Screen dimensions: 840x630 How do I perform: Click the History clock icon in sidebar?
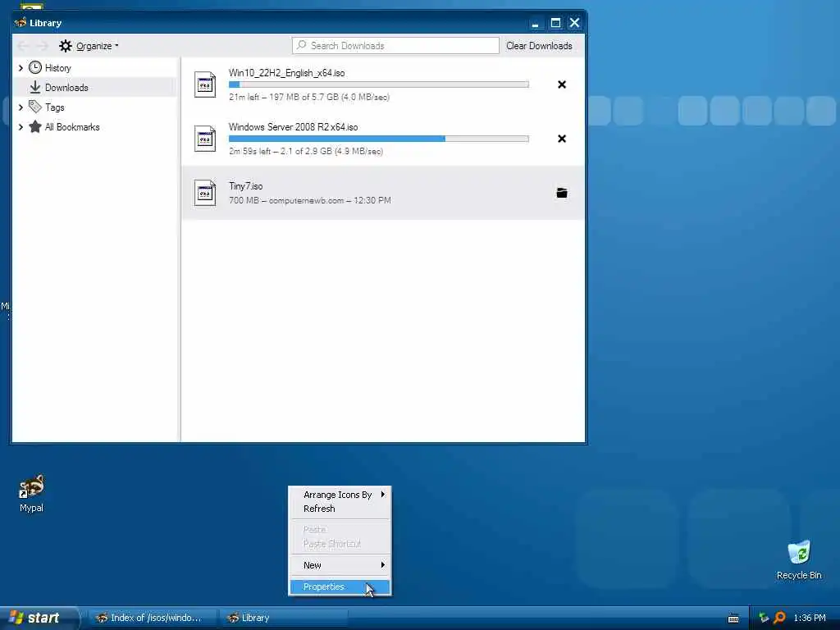(35, 67)
